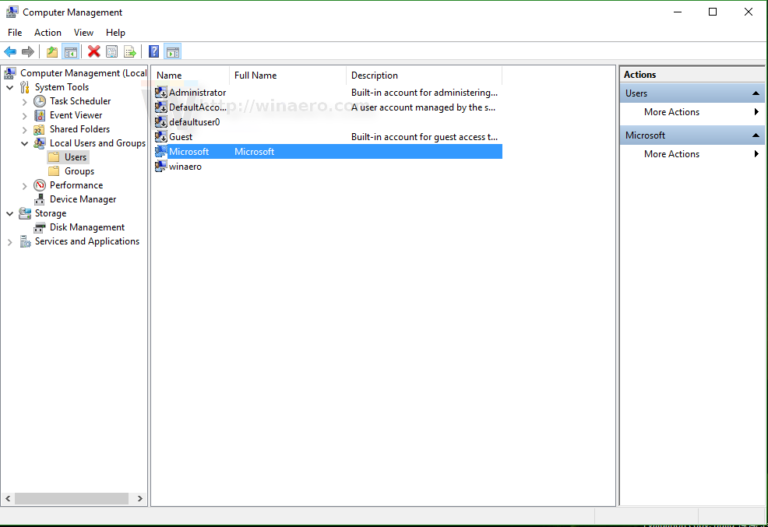Expand the Task Scheduler node
This screenshot has width=768, height=527.
tap(25, 101)
